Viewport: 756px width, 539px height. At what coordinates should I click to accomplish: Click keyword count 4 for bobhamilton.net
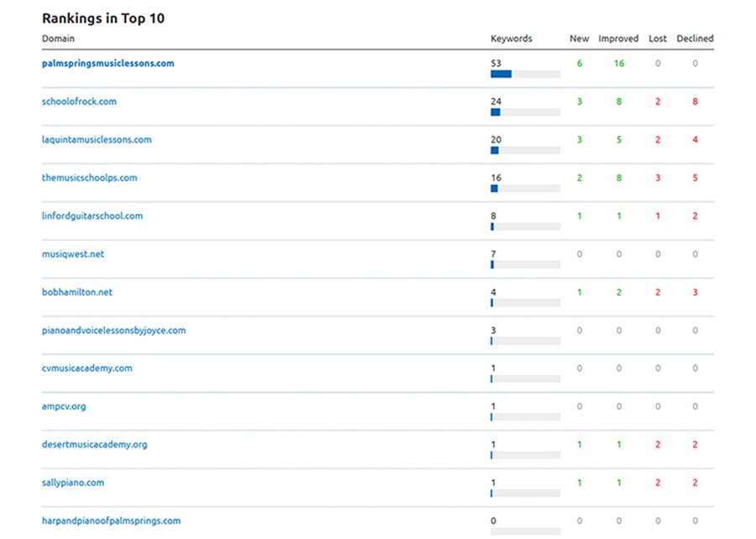[x=493, y=291]
